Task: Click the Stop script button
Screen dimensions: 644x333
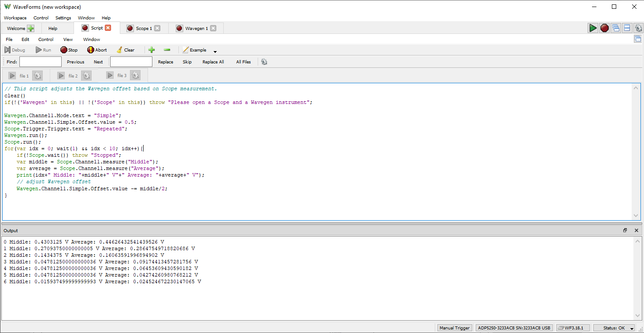Action: (x=69, y=50)
